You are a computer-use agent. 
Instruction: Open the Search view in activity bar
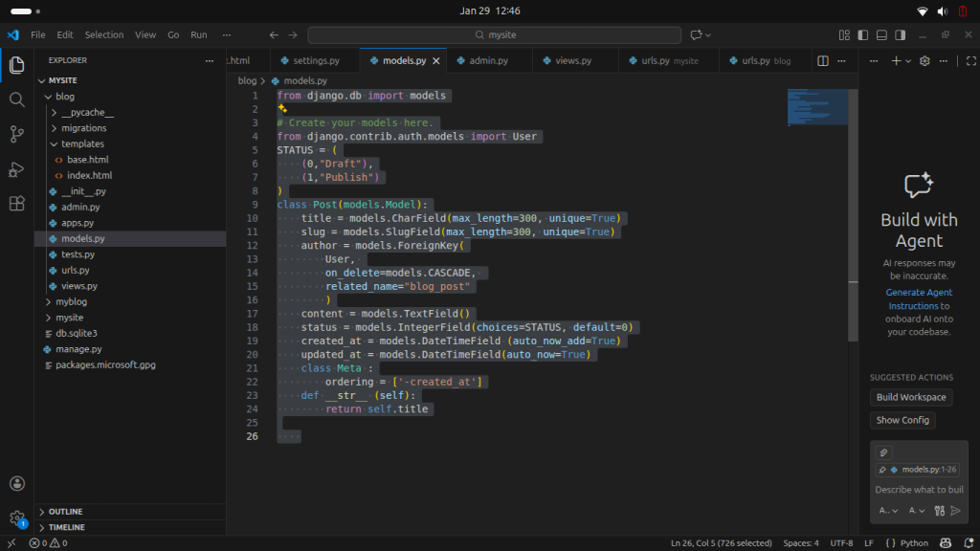[x=16, y=99]
